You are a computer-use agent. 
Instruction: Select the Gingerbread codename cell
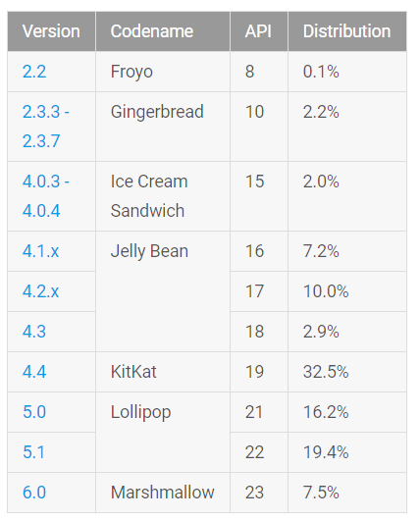click(x=163, y=127)
